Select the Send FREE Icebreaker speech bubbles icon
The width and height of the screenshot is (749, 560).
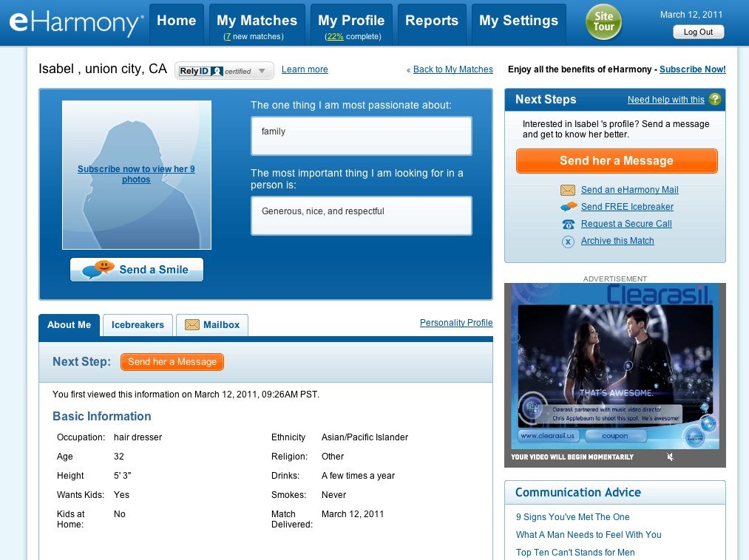point(568,207)
